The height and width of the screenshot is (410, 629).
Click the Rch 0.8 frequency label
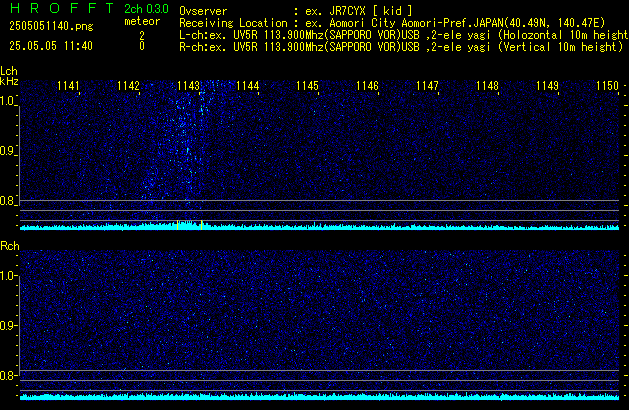(8, 376)
